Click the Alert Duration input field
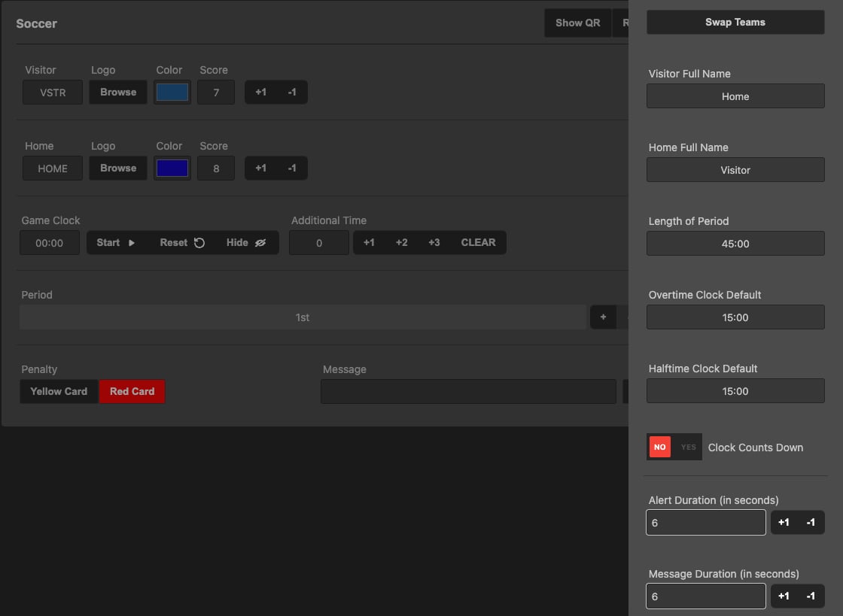Screen dimensions: 843x616 pyautogui.click(x=705, y=523)
